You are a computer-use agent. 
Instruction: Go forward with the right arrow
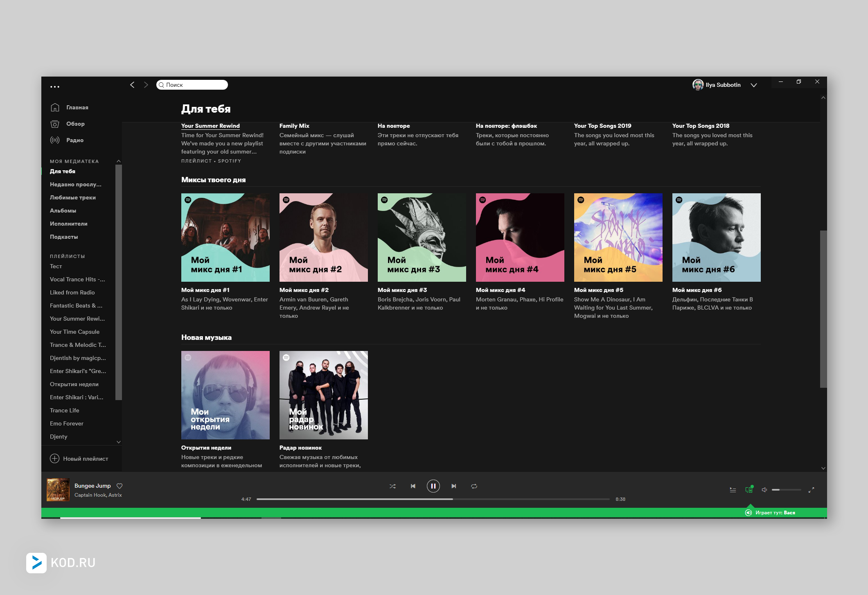(146, 85)
